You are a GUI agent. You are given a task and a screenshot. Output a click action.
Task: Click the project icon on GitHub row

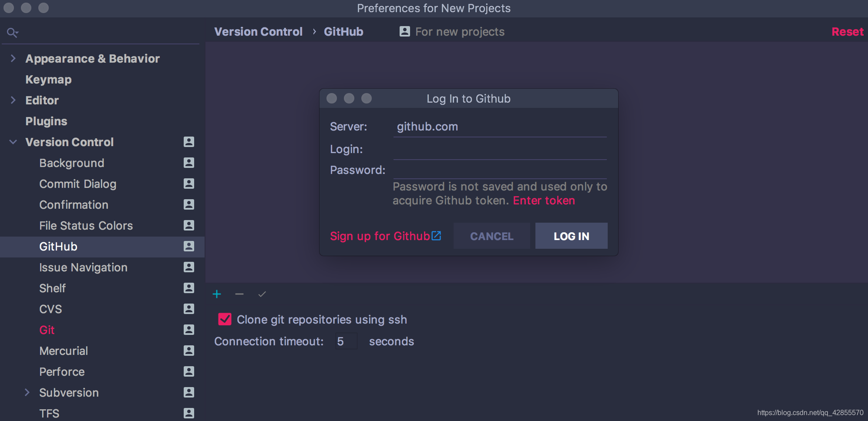[189, 246]
